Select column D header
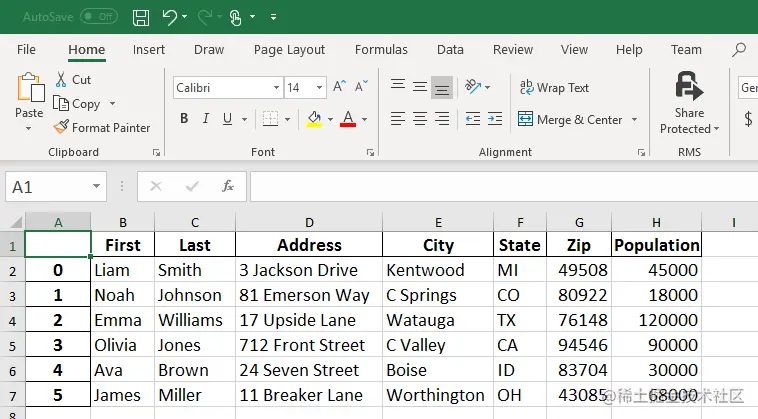 [309, 222]
